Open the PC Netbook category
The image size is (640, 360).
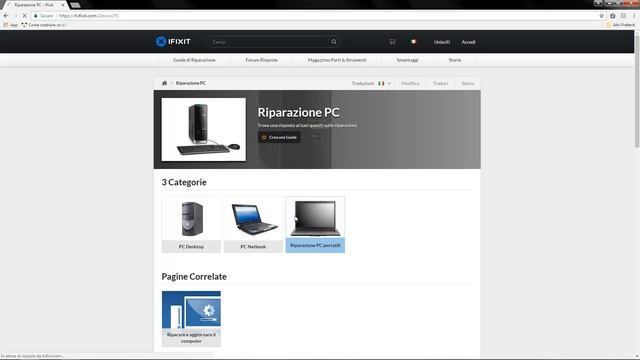coord(253,225)
